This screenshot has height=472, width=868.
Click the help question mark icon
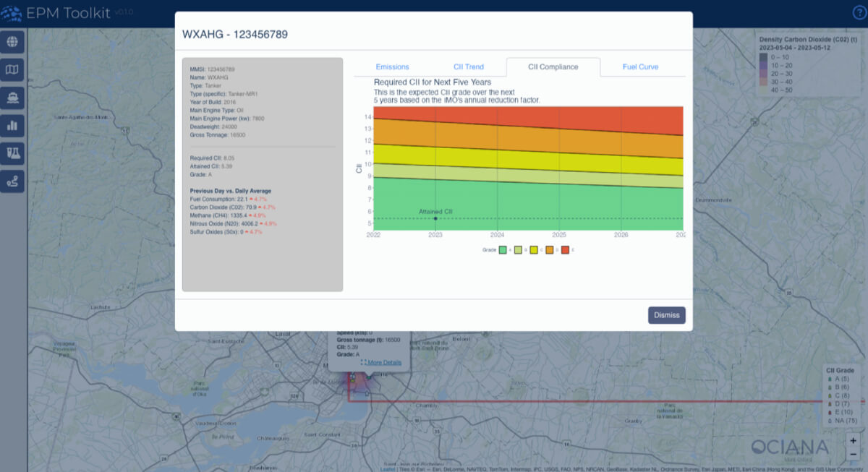click(x=859, y=12)
